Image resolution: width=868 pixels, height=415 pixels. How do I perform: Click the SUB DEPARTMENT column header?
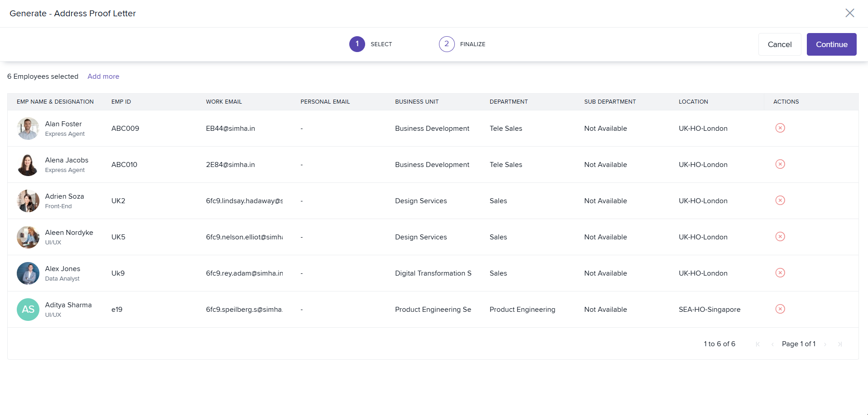pyautogui.click(x=610, y=102)
